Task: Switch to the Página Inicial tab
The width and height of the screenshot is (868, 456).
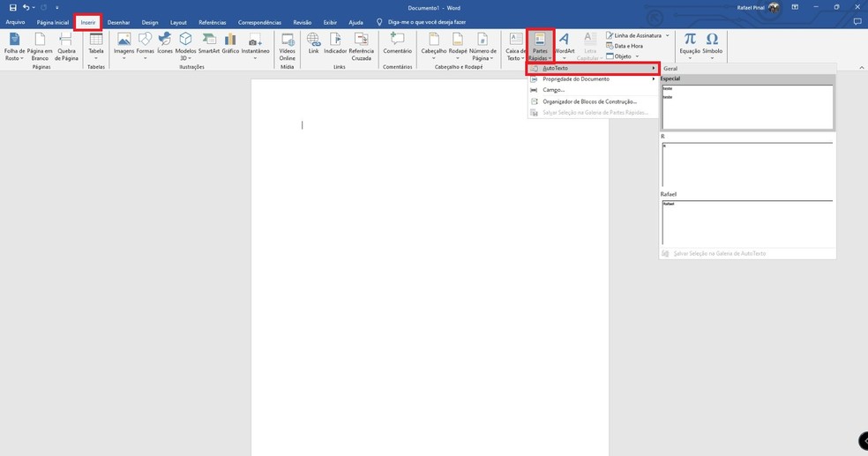Action: tap(53, 23)
